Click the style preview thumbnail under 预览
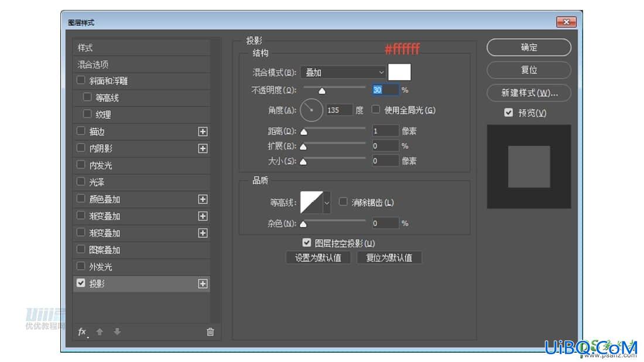This screenshot has width=644, height=362. coord(529,167)
